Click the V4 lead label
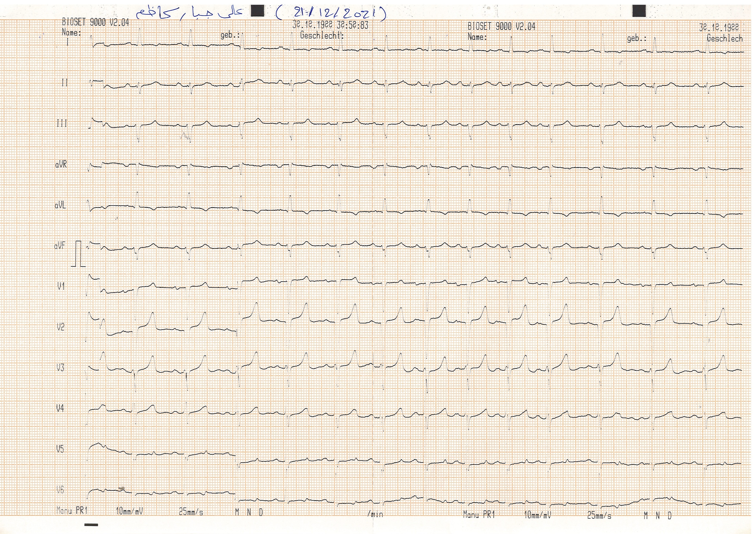Screen dimensions: 756x534 (60, 408)
